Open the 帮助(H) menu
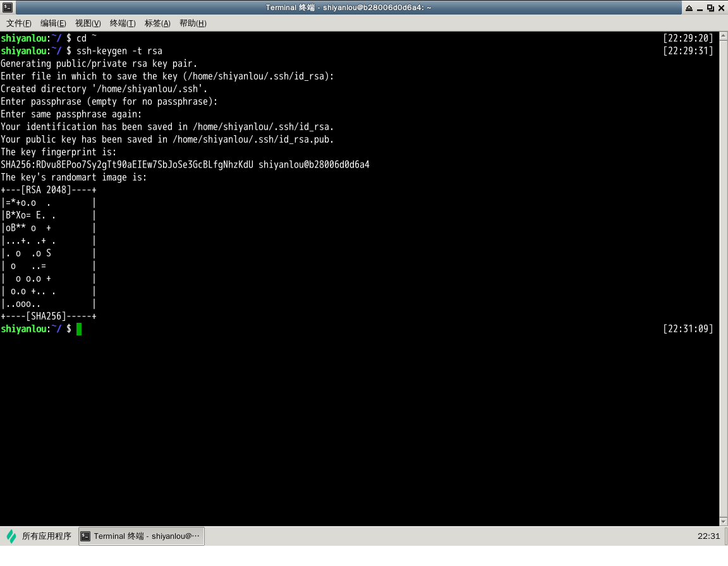The height and width of the screenshot is (566, 728). tap(193, 23)
